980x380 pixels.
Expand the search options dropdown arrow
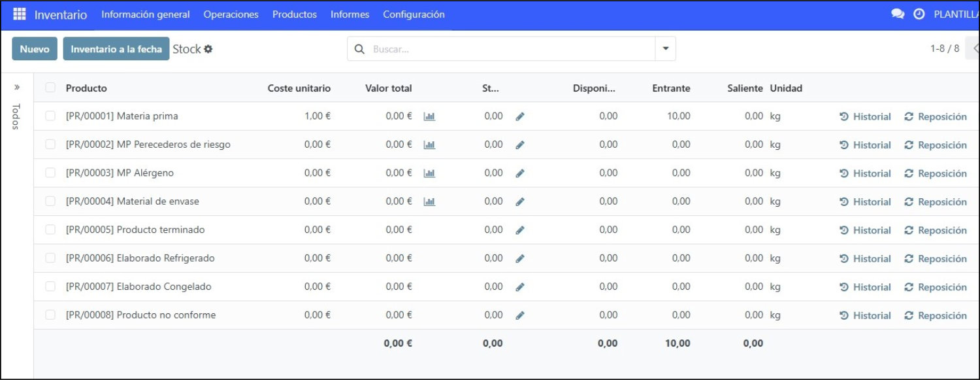[666, 49]
